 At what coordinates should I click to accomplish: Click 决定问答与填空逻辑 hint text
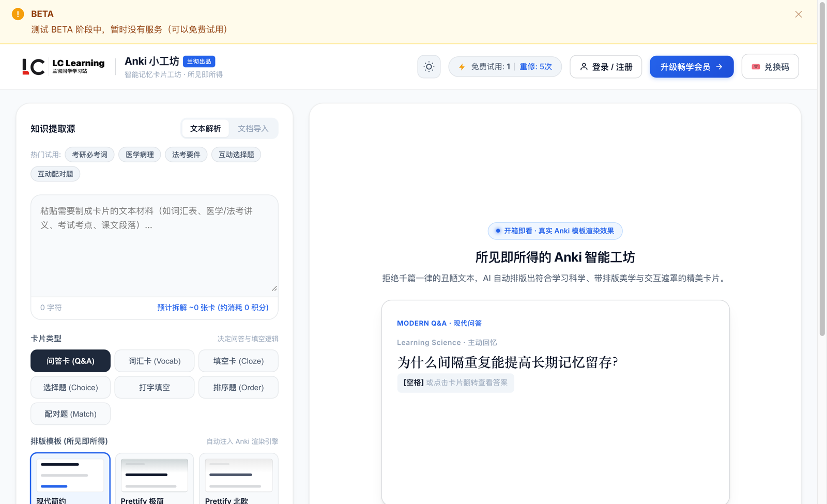pyautogui.click(x=248, y=339)
